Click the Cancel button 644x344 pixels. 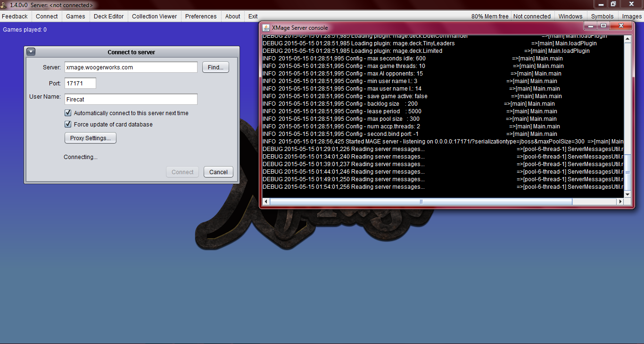[218, 172]
